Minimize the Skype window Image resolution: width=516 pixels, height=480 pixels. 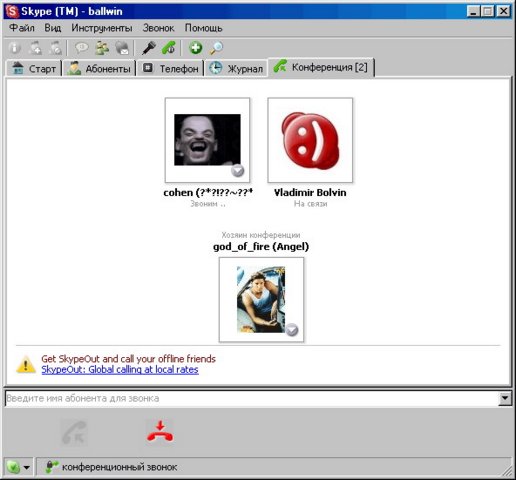(x=473, y=12)
